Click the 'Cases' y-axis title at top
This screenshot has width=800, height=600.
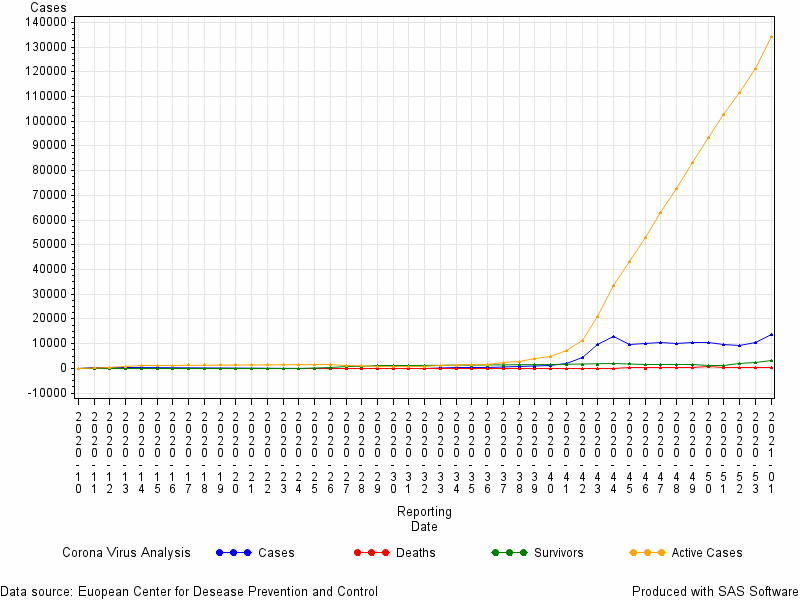click(48, 7)
